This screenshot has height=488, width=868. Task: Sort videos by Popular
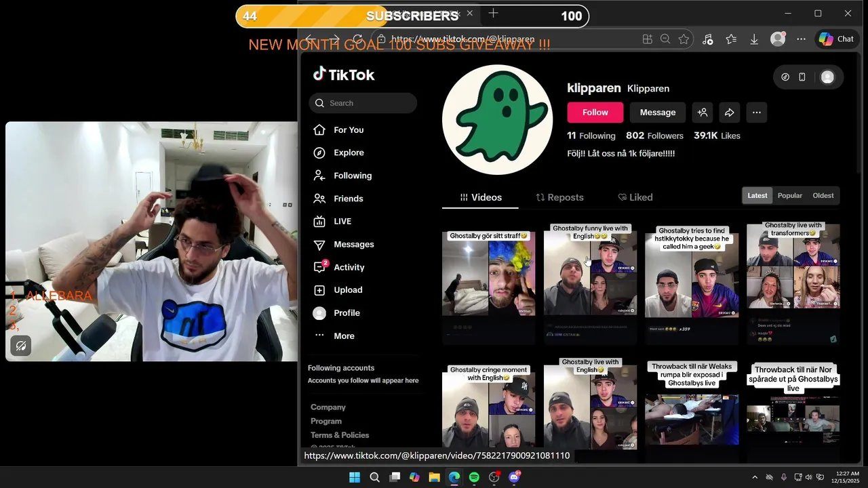pyautogui.click(x=789, y=196)
